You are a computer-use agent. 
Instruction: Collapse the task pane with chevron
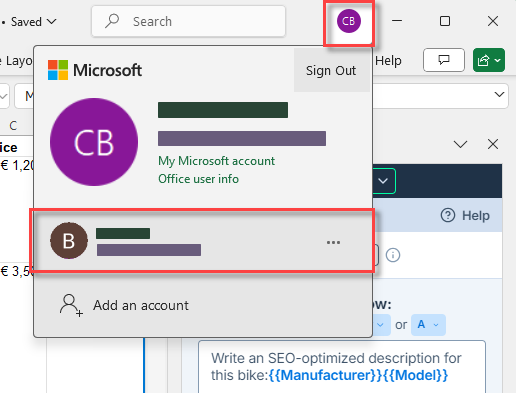click(460, 144)
